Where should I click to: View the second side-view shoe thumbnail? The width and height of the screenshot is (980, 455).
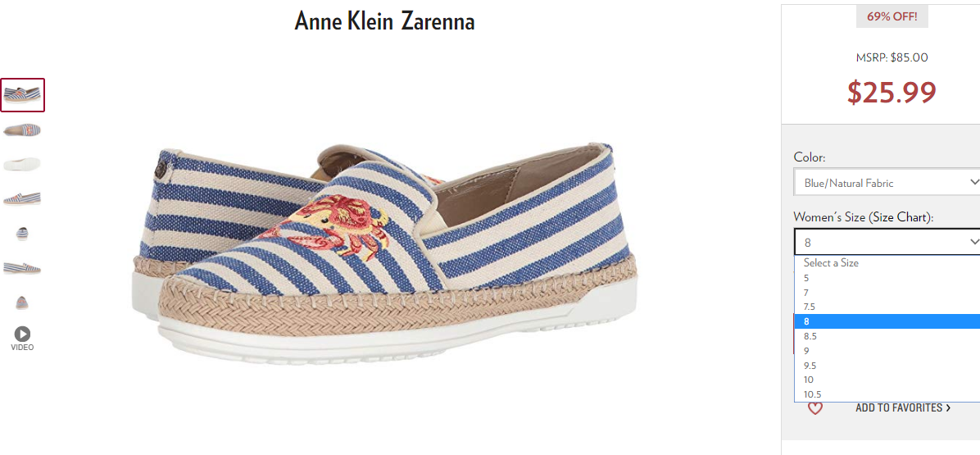tap(22, 130)
